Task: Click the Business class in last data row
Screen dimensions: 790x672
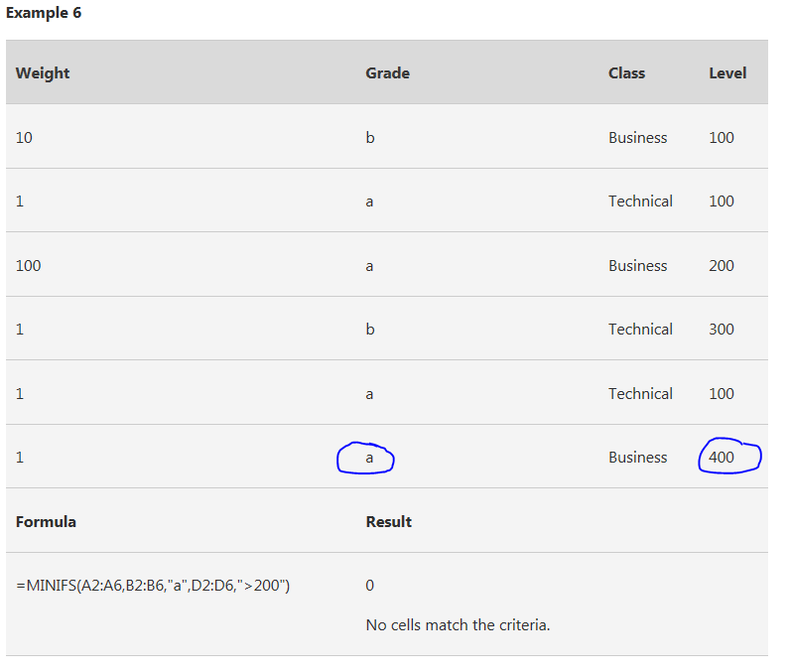Action: click(638, 457)
